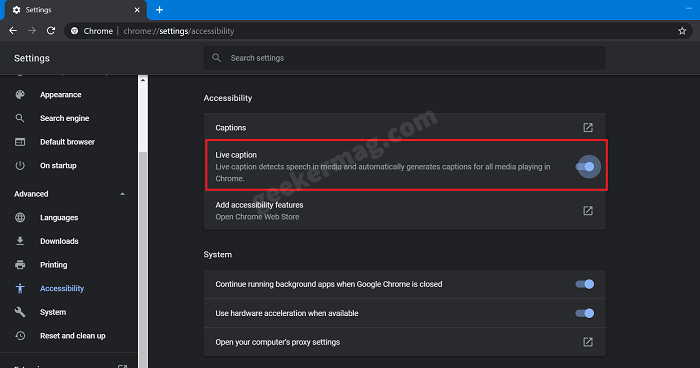Click the Printing printer icon

click(x=20, y=265)
